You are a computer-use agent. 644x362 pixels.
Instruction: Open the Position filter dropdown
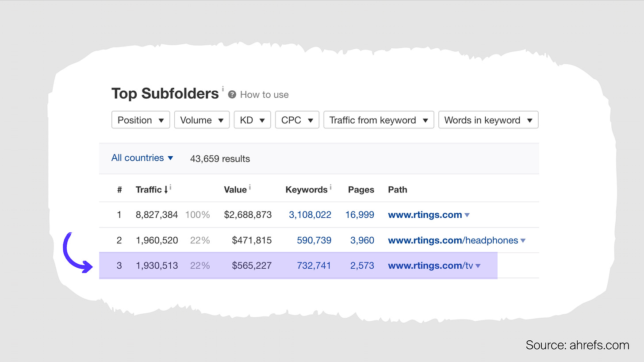(141, 120)
